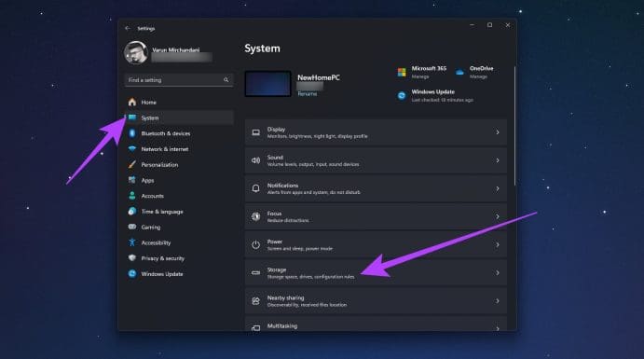The height and width of the screenshot is (359, 644).
Task: Expand the Power row chevron
Action: [x=498, y=245]
